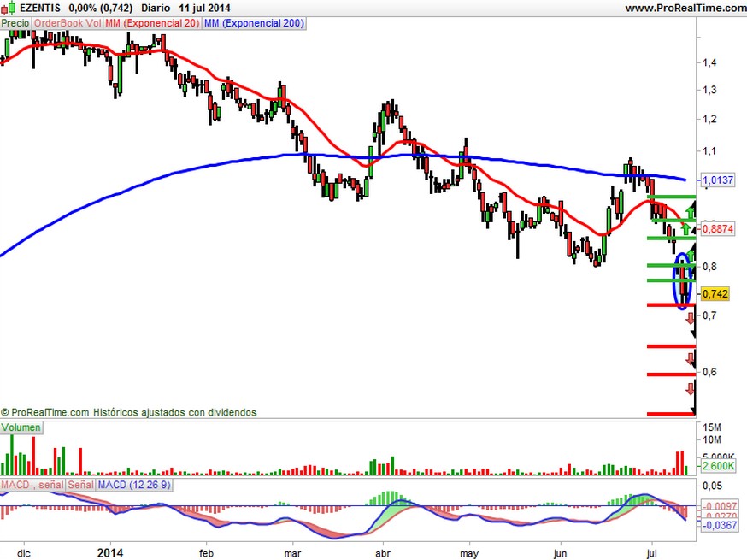Click the 1,3 price axis label
Image resolution: width=747 pixels, height=560 pixels.
click(x=709, y=90)
